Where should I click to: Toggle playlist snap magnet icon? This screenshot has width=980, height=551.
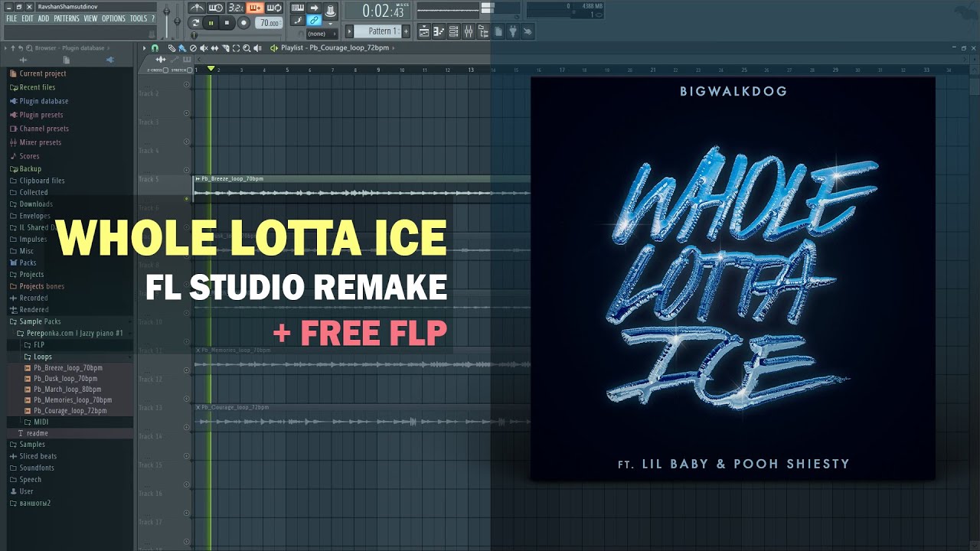tap(155, 48)
